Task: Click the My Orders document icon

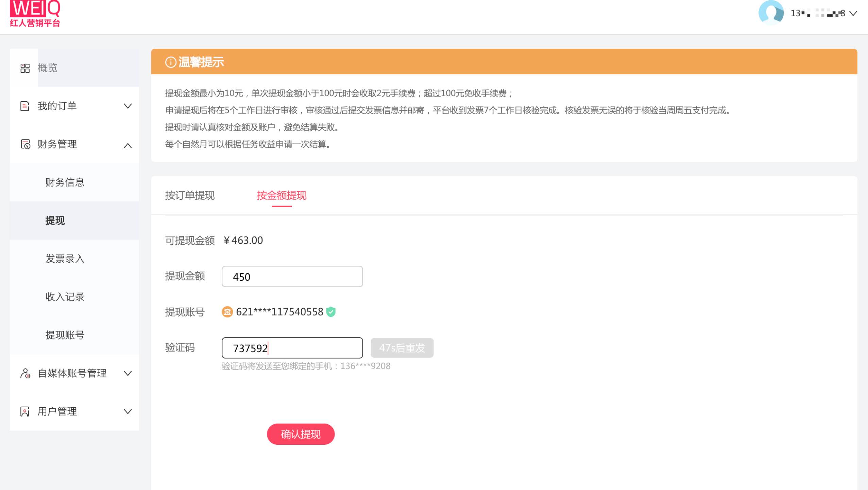Action: [25, 106]
